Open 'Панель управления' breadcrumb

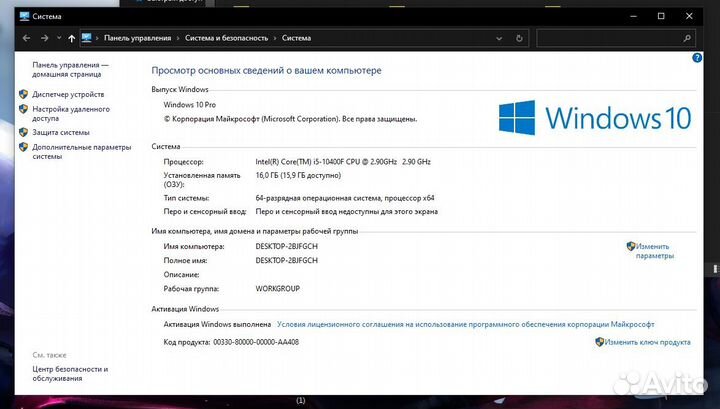coord(137,38)
